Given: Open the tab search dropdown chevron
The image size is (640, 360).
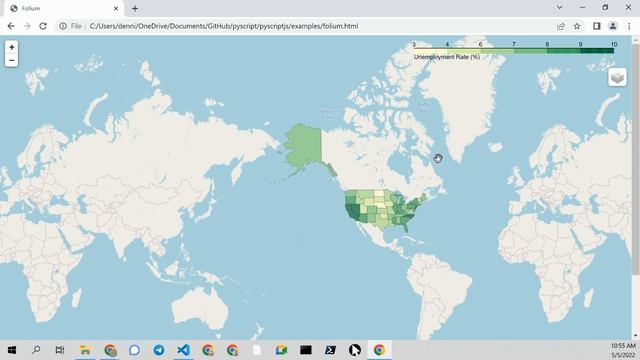Looking at the screenshot, I should pyautogui.click(x=560, y=7).
